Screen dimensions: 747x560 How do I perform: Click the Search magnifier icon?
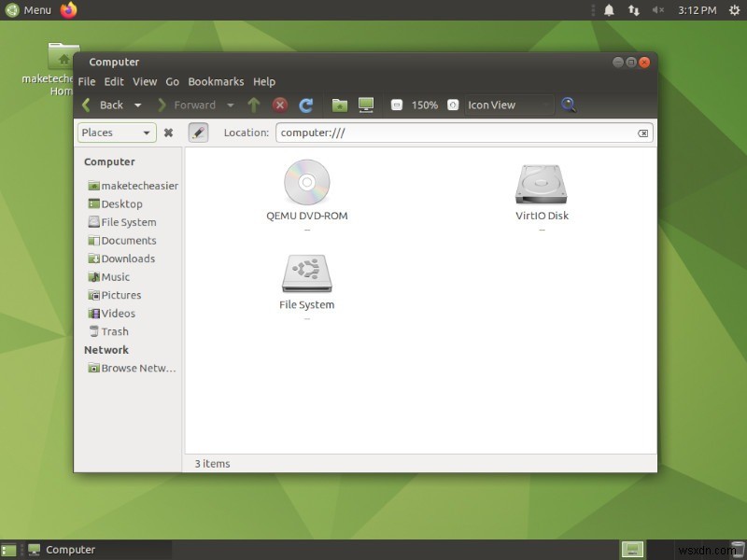tap(568, 105)
